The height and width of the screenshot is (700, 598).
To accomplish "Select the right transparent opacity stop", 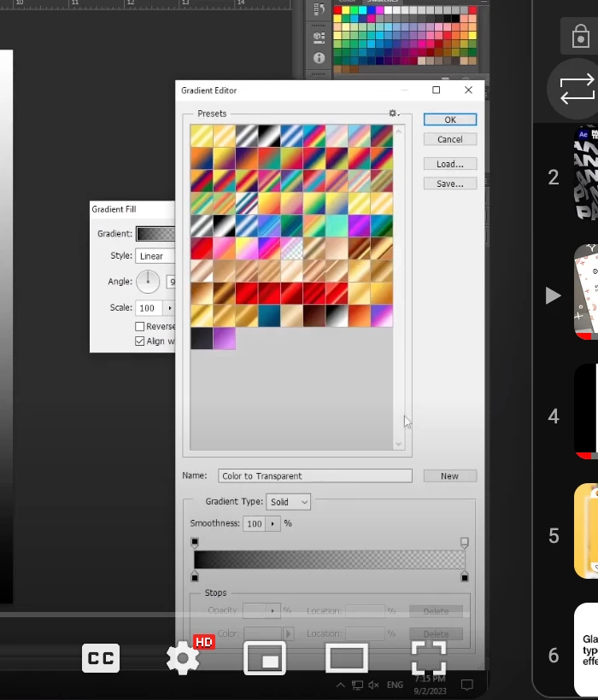I will (465, 542).
